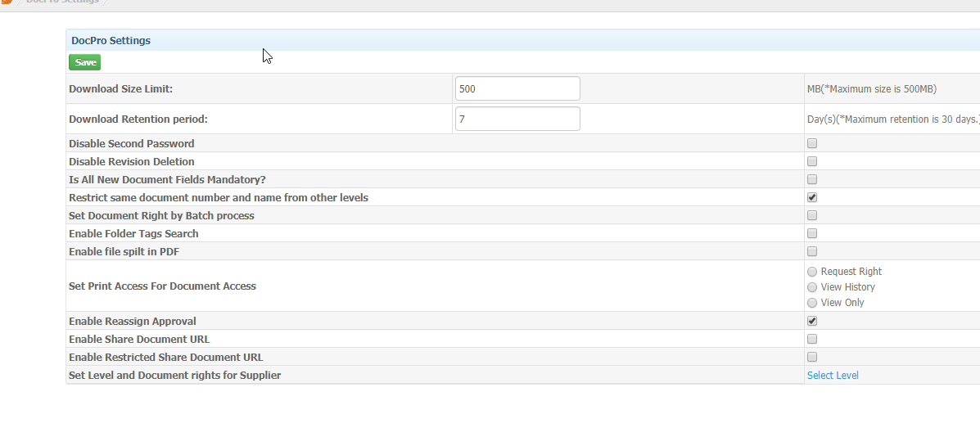Enable Set Document Right by Batch process
Image resolution: width=980 pixels, height=428 pixels.
(x=812, y=215)
